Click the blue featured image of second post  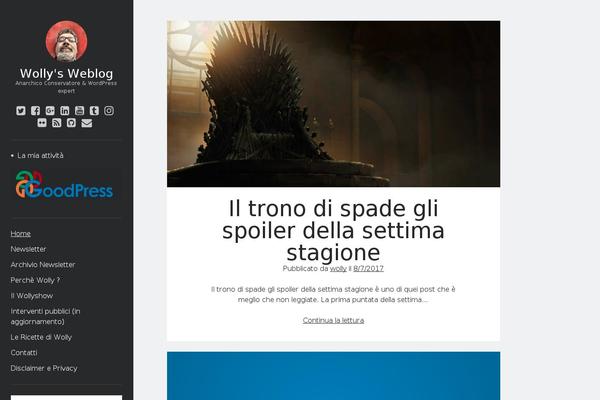point(333,376)
